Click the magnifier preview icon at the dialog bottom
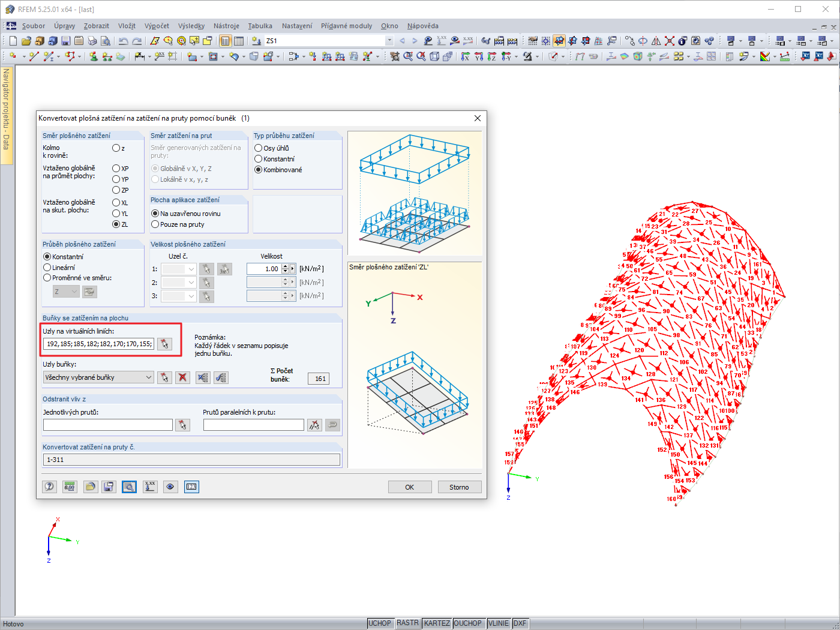The image size is (840, 630). [x=129, y=487]
